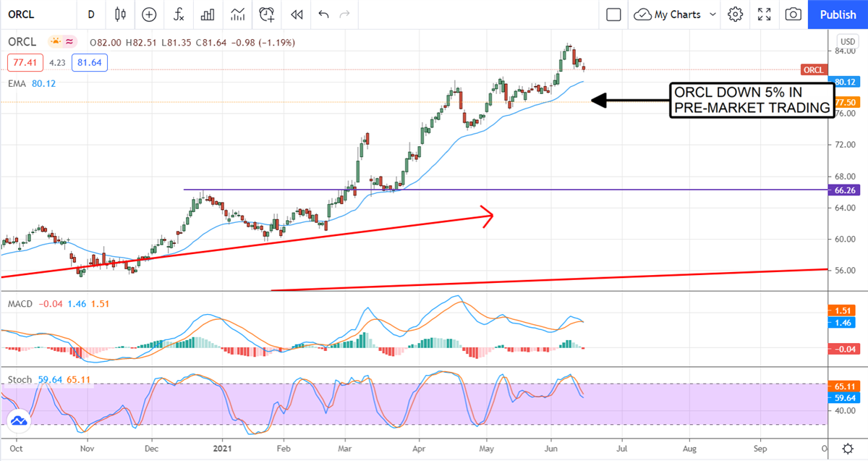Create an alert with the clock icon
Screen dimensions: 868x461
coord(267,14)
